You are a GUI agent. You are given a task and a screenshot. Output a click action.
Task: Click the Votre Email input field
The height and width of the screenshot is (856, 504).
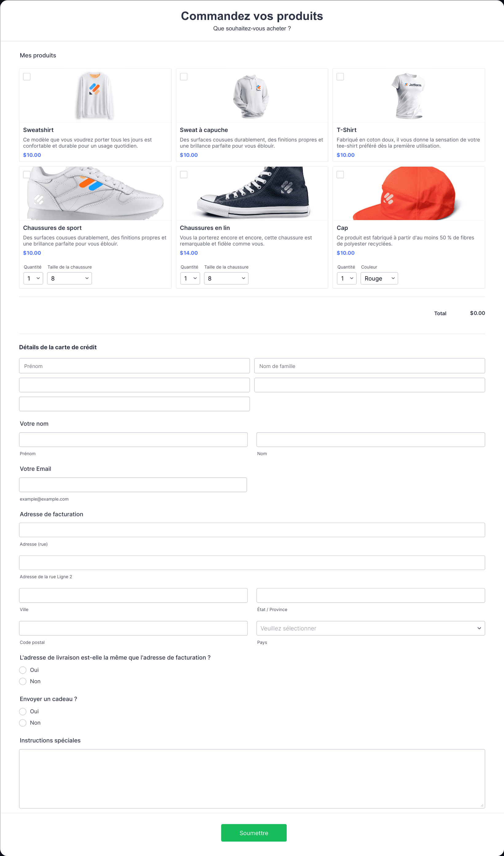[x=133, y=485]
